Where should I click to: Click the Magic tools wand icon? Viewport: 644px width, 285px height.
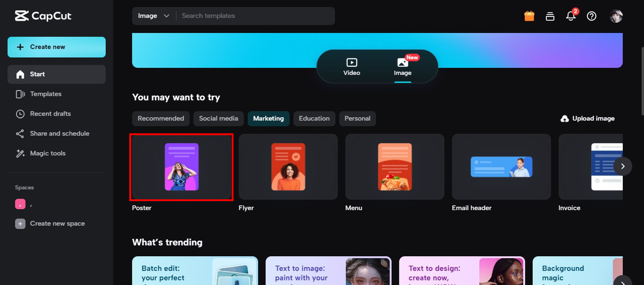click(20, 153)
